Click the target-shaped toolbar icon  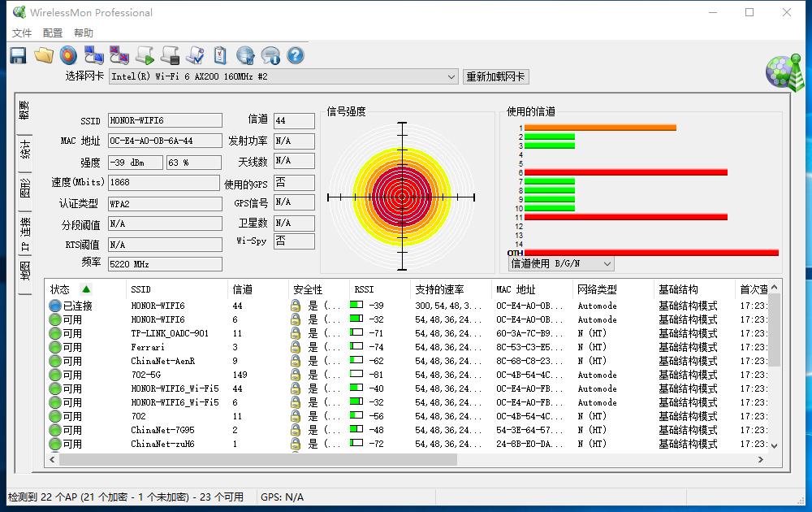pyautogui.click(x=69, y=54)
